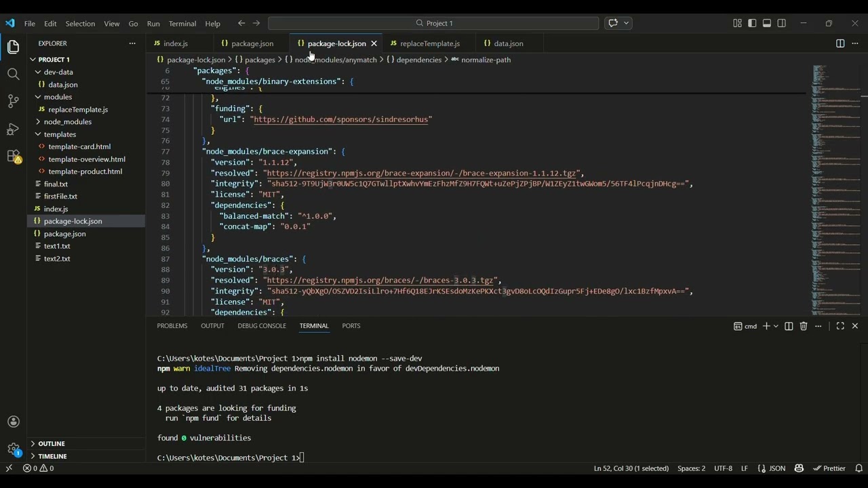Switch to the PROBLEMS panel tab
The height and width of the screenshot is (488, 868).
pos(172,326)
